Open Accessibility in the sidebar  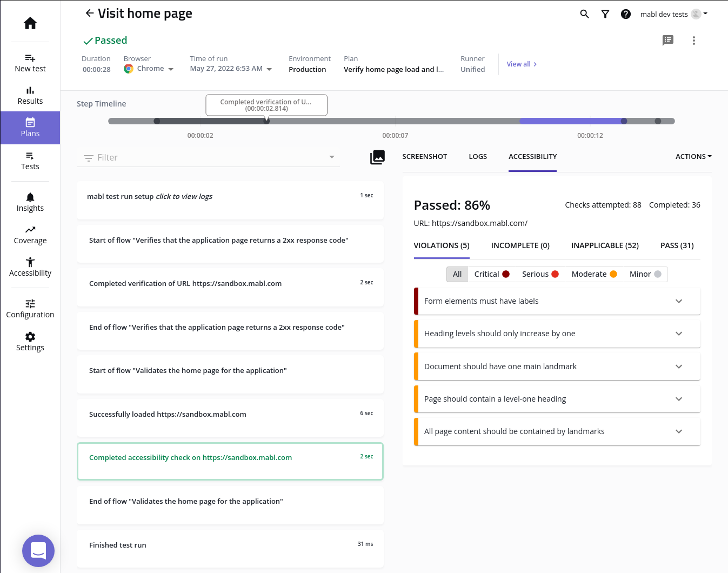click(x=30, y=268)
